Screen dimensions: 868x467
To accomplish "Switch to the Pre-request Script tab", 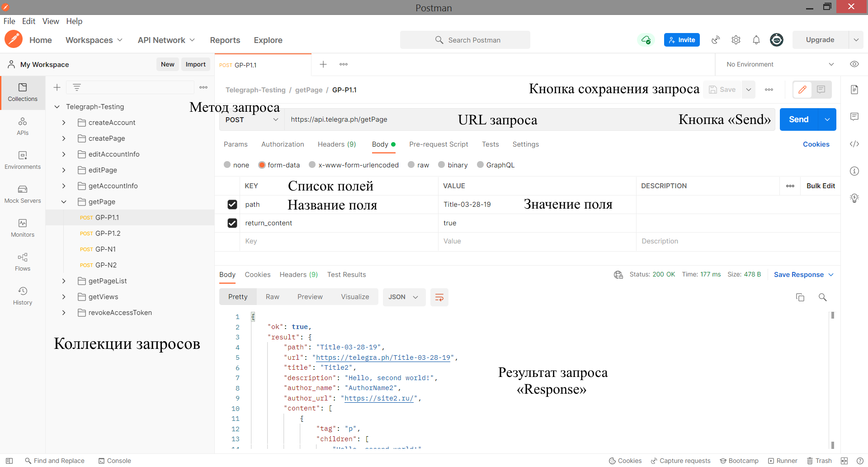I will point(439,144).
